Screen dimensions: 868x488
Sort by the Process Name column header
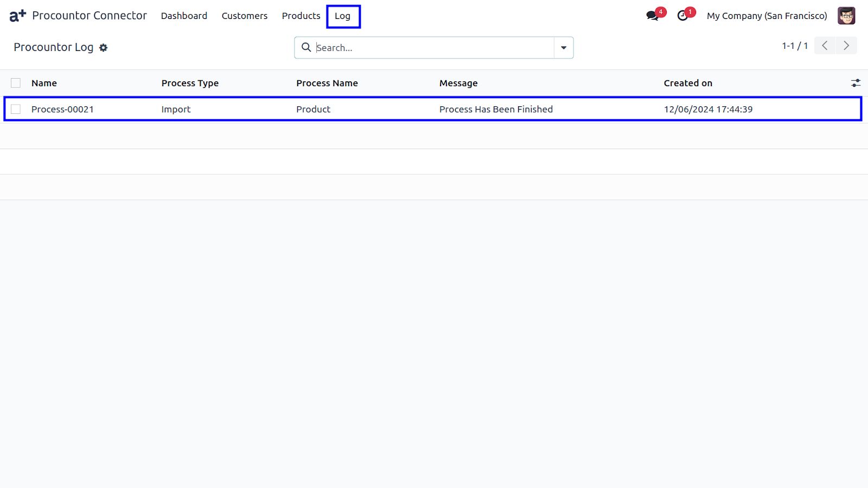click(x=327, y=83)
